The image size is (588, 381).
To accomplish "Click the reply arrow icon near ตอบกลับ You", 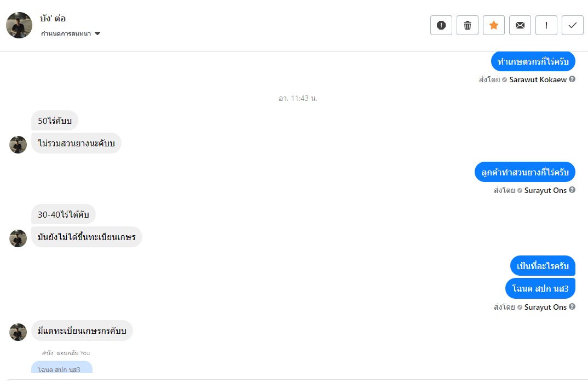I will tap(44, 353).
